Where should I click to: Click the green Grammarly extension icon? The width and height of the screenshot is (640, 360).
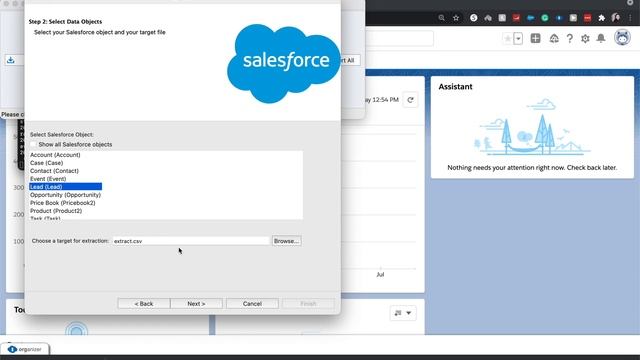click(544, 18)
